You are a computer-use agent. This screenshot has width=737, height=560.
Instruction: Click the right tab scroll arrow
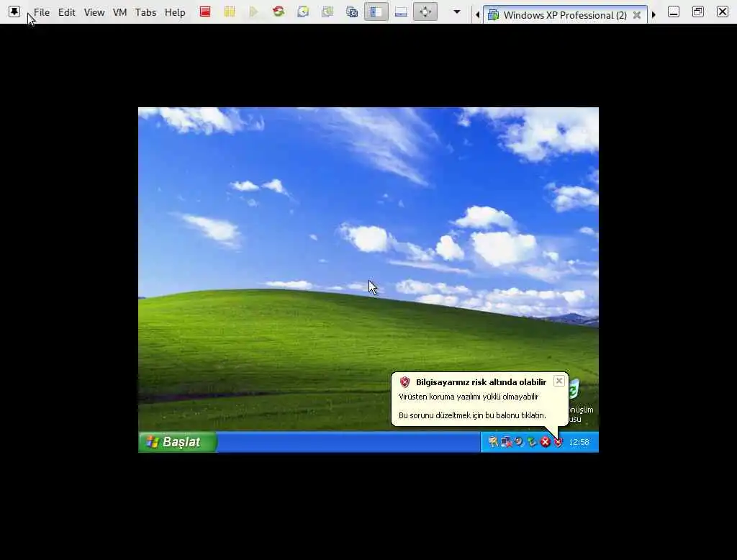point(654,15)
